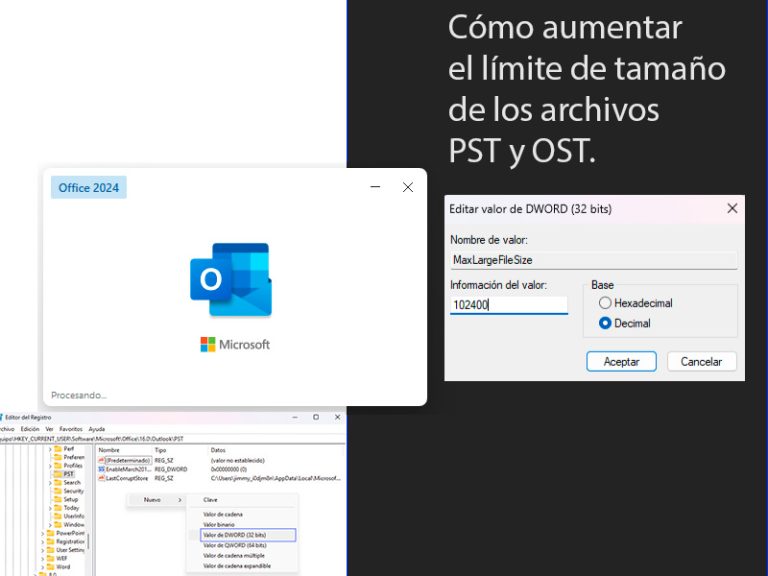Image resolution: width=768 pixels, height=576 pixels.
Task: Click the Security folder icon in registry tree
Action: click(x=58, y=491)
